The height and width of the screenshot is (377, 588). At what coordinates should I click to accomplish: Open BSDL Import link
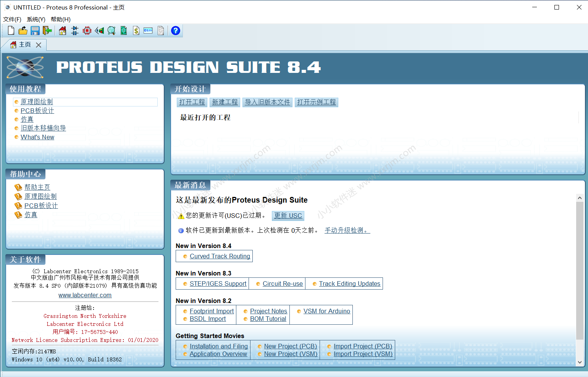(x=208, y=319)
